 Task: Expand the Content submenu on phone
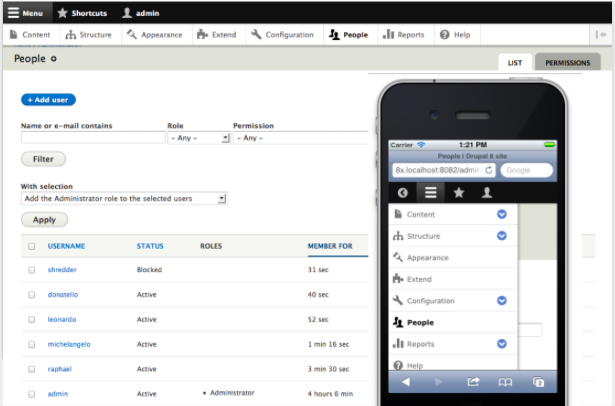(x=502, y=214)
